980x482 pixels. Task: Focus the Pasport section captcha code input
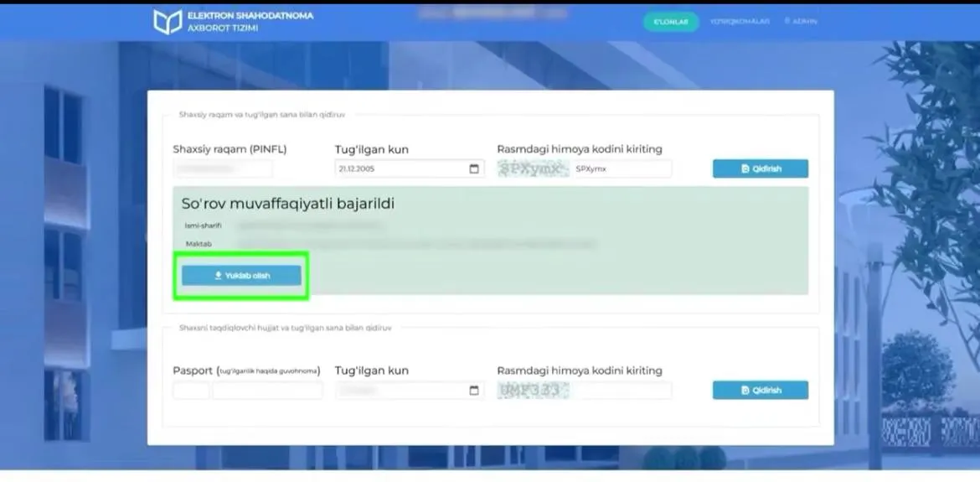tap(622, 391)
